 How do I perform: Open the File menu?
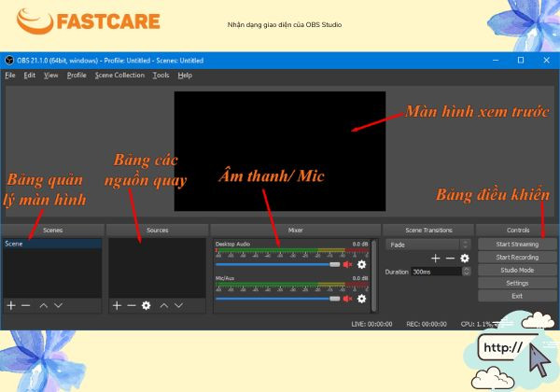[x=10, y=76]
